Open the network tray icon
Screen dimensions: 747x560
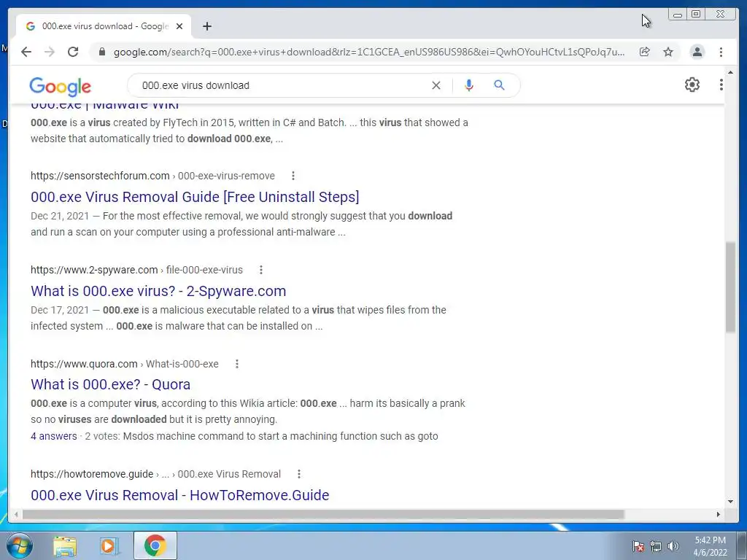pos(656,546)
